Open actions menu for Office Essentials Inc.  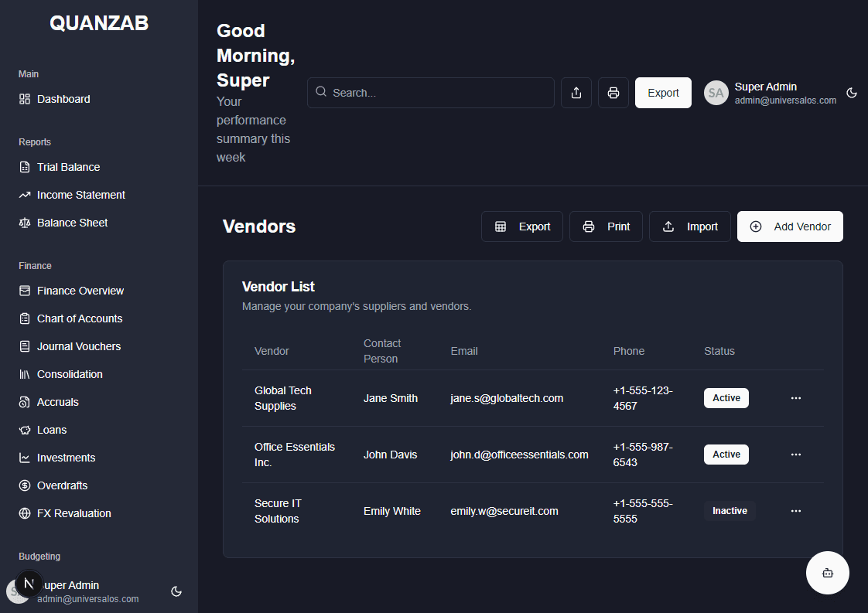point(796,455)
